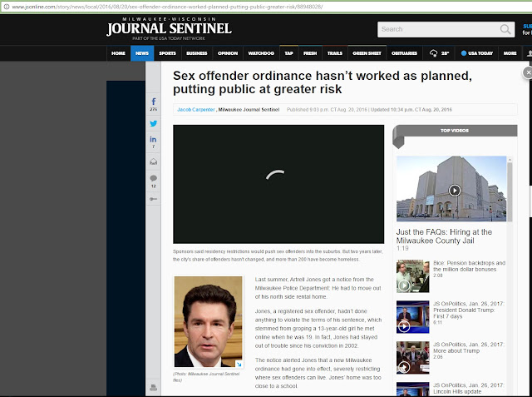The height and width of the screenshot is (397, 532).
Task: Share article on Twitter
Action: (x=153, y=123)
